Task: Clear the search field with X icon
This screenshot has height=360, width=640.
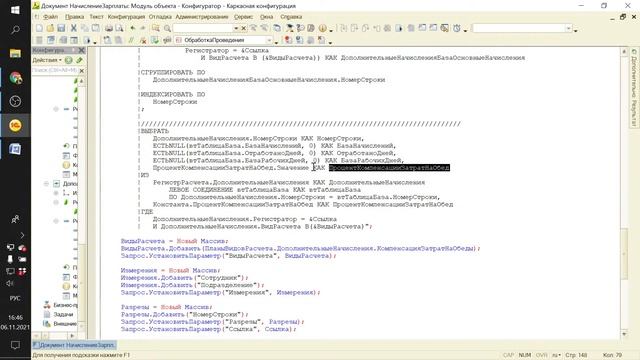Action: coord(244,28)
